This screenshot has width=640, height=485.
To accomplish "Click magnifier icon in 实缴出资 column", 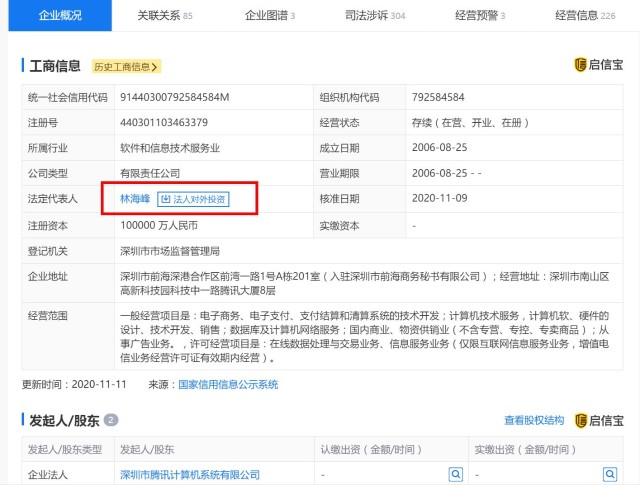I will tap(610, 474).
